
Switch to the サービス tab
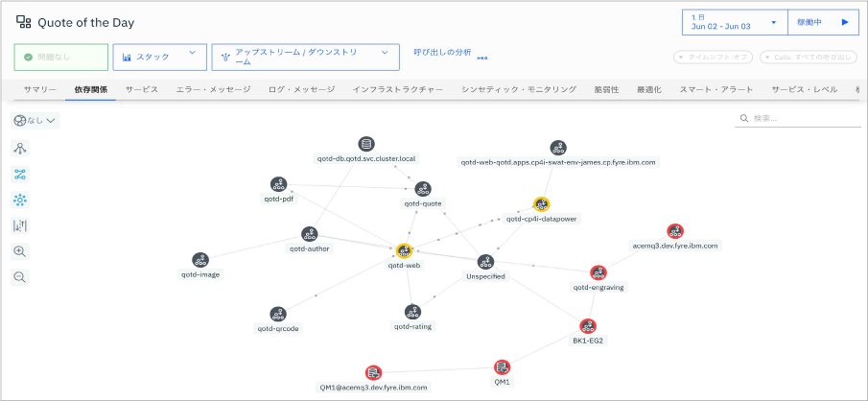(x=142, y=89)
